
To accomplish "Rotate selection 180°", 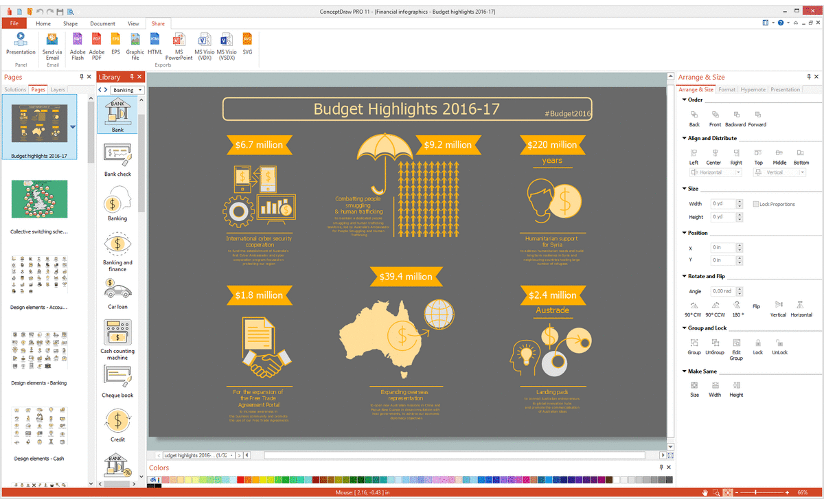I will pos(736,309).
